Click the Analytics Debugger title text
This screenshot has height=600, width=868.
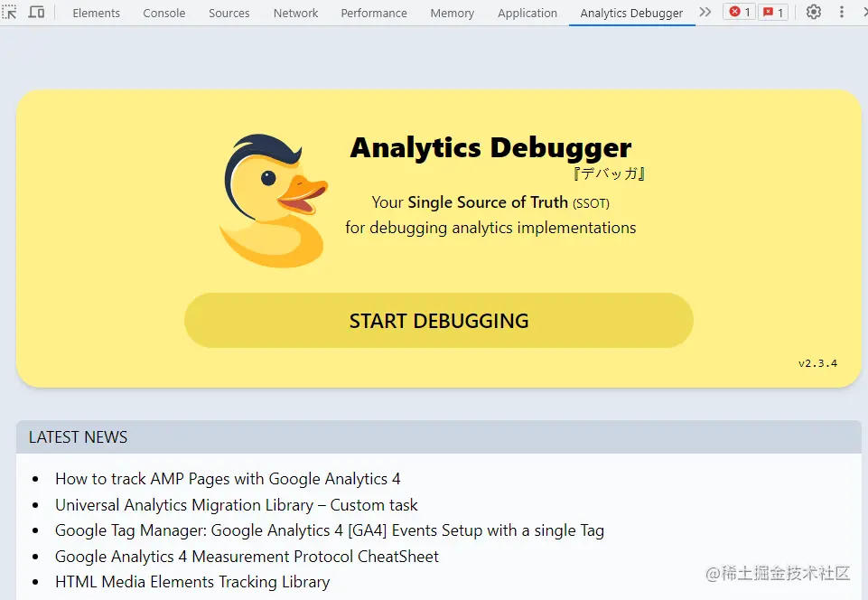[490, 148]
